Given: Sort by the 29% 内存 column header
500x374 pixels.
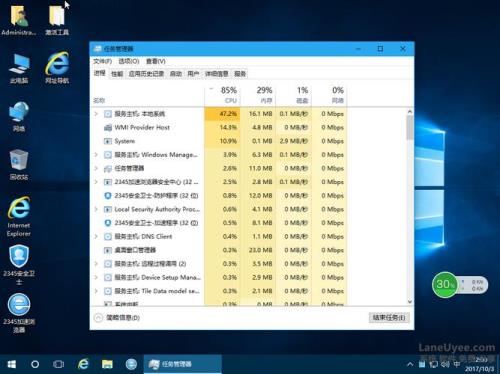Looking at the screenshot, I should tap(258, 95).
